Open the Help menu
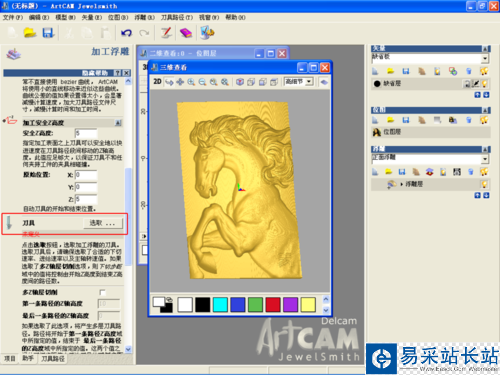Image resolution: width=500 pixels, height=375 pixels. (x=235, y=17)
